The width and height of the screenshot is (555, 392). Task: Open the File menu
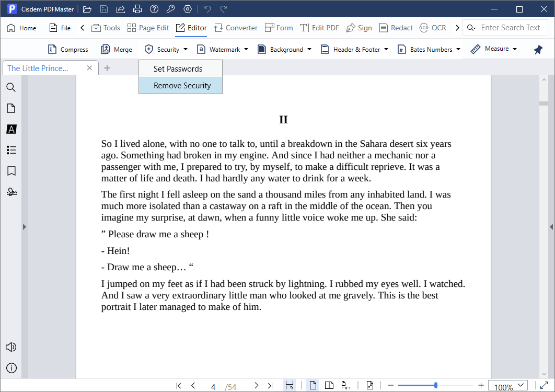(60, 28)
